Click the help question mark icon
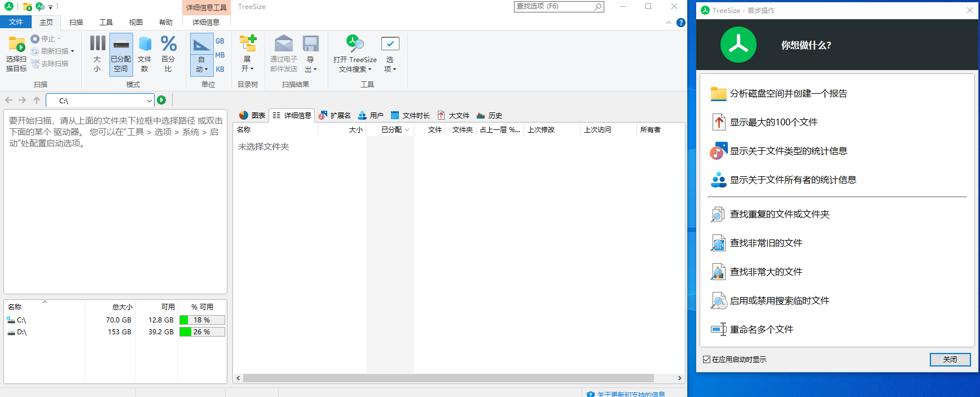Screen dimensions: 980x397 coord(681,23)
